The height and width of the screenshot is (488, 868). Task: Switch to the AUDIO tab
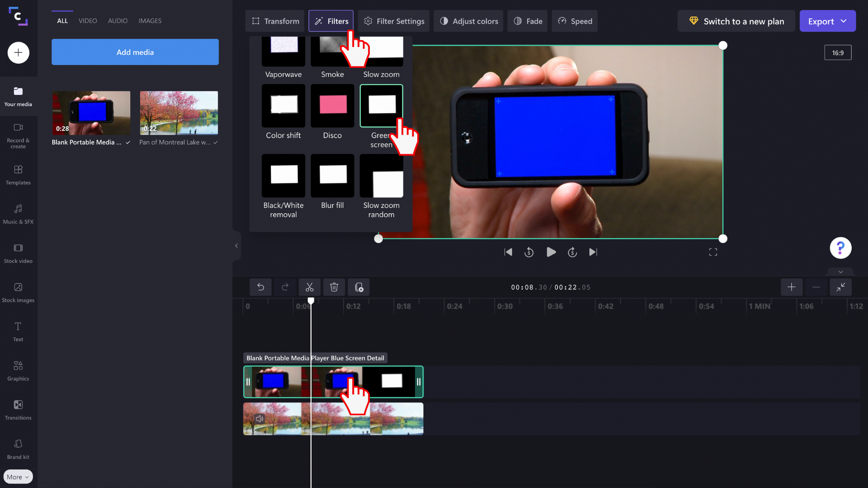tap(117, 20)
